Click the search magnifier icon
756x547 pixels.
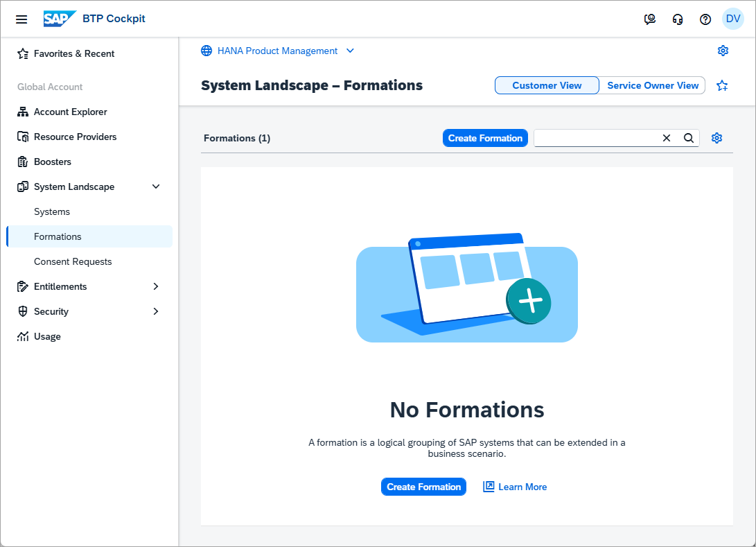point(689,138)
